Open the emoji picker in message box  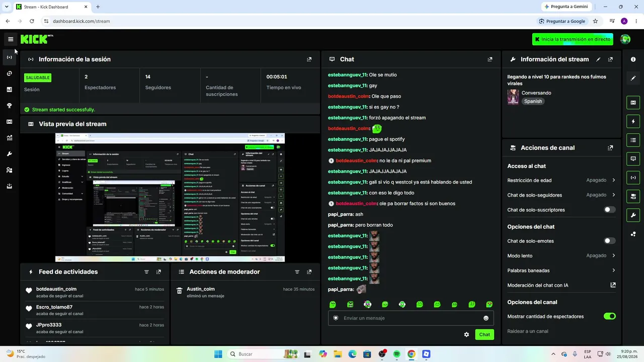tap(486, 318)
